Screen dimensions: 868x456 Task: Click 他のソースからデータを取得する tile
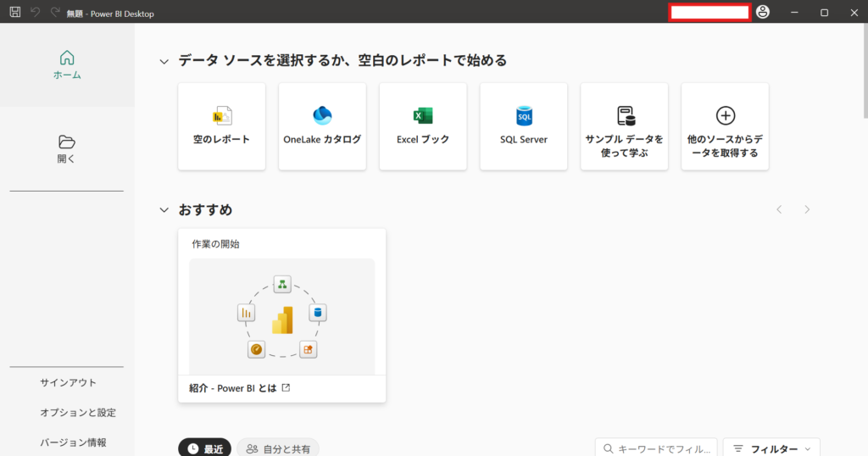pyautogui.click(x=725, y=126)
